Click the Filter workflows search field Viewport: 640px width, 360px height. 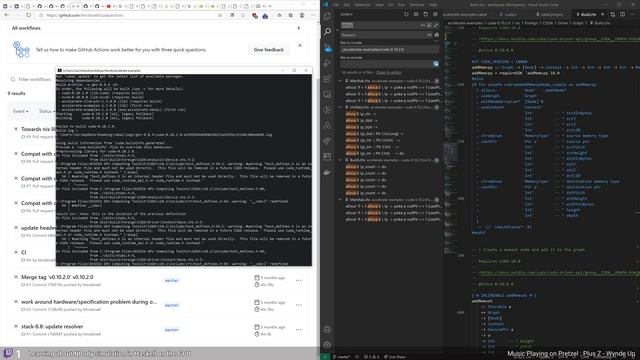(x=33, y=79)
